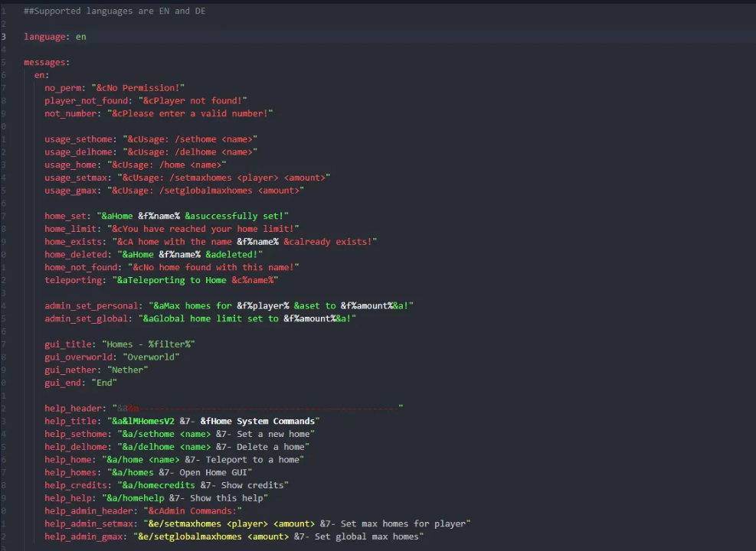This screenshot has height=551, width=756.
Task: Click the "usage_sethome" line
Action: [x=151, y=139]
